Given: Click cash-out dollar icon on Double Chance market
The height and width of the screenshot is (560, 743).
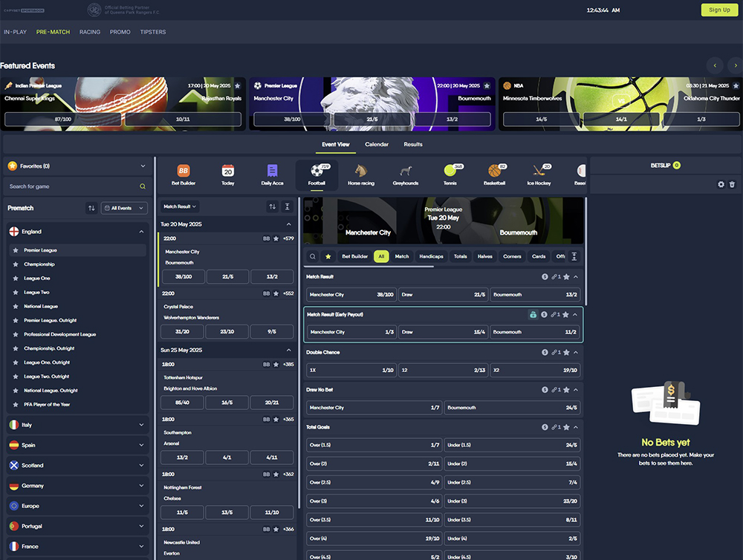Looking at the screenshot, I should tap(545, 353).
